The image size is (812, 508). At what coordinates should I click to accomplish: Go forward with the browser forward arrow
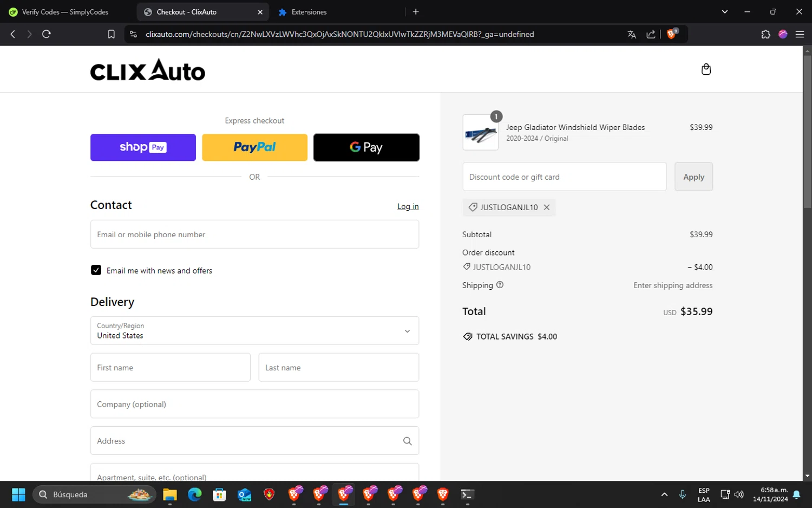click(x=29, y=34)
